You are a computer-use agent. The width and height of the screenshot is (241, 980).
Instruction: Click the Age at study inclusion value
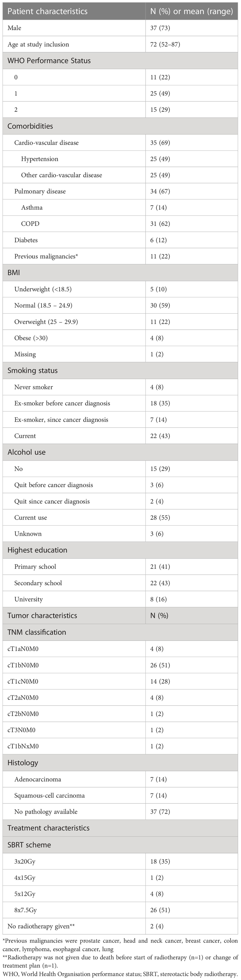coord(165,44)
